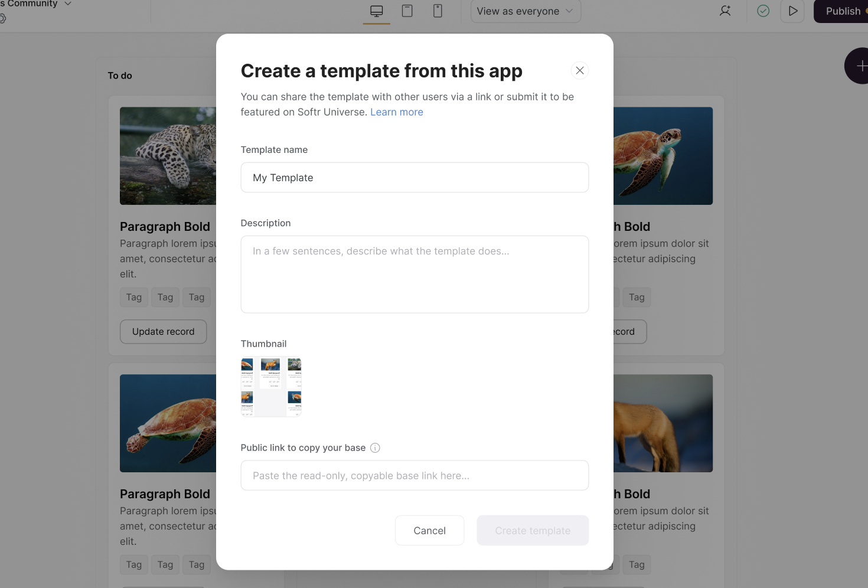The height and width of the screenshot is (588, 868).
Task: Open the user access icon in toolbar
Action: point(725,11)
